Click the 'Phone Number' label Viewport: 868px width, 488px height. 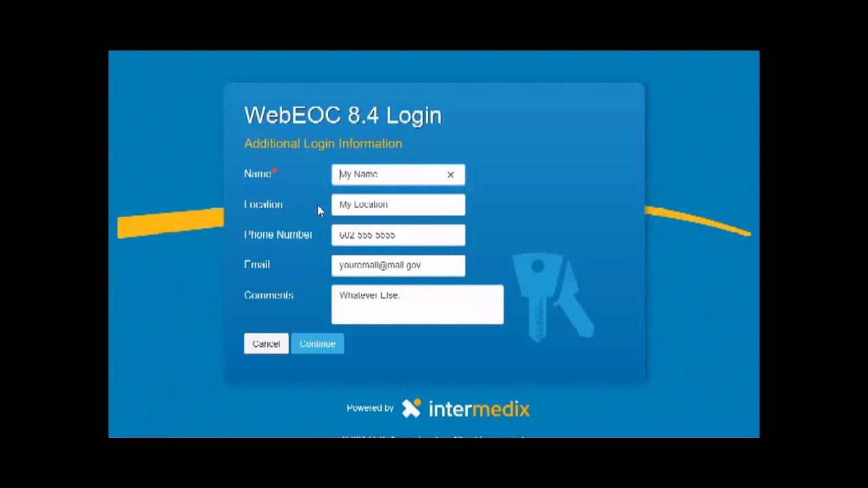pyautogui.click(x=278, y=235)
